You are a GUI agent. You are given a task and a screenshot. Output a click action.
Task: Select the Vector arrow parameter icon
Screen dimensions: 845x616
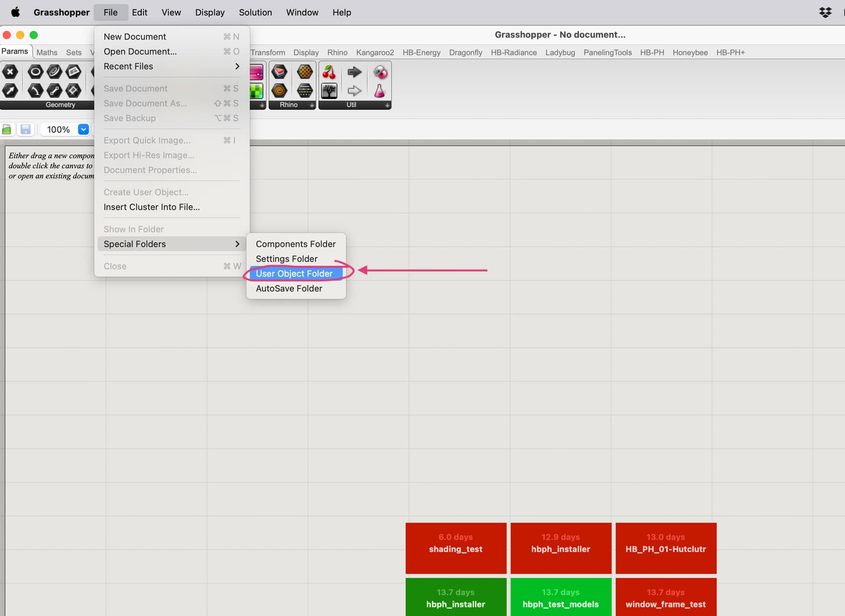coord(10,91)
